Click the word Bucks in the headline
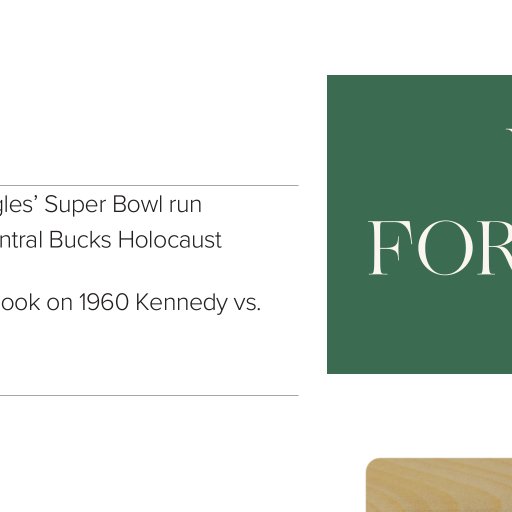 (80, 240)
